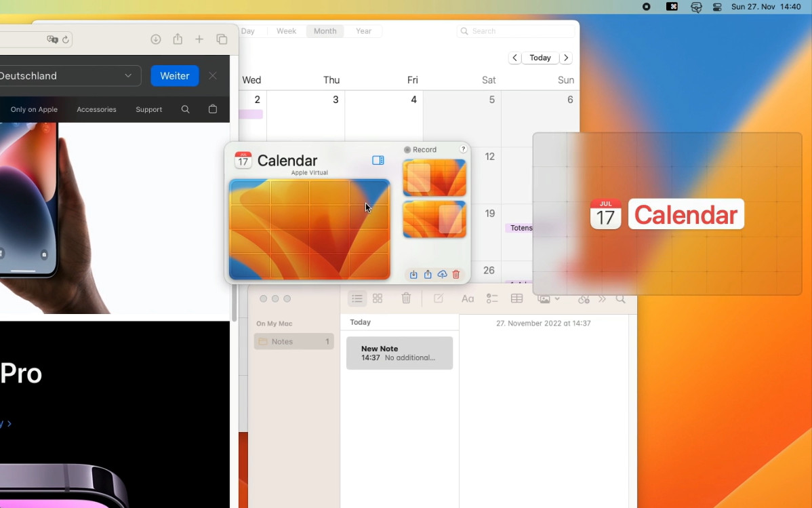Select the right-half window layout thumbnail

coord(434,219)
